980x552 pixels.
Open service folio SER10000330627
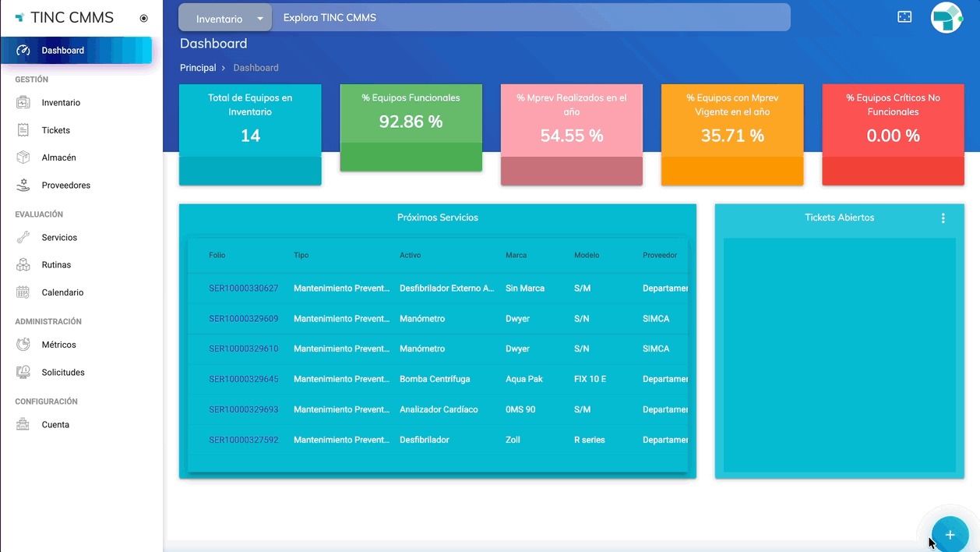[243, 288]
